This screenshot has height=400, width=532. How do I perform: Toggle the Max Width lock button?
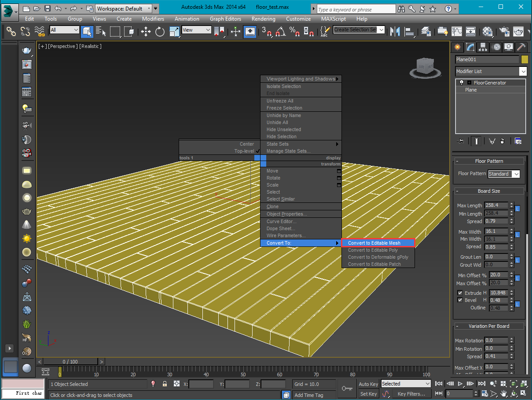coord(518,235)
